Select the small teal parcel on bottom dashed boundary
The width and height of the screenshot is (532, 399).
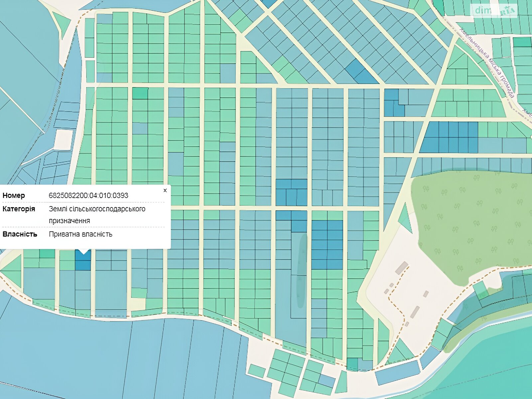[352, 364]
